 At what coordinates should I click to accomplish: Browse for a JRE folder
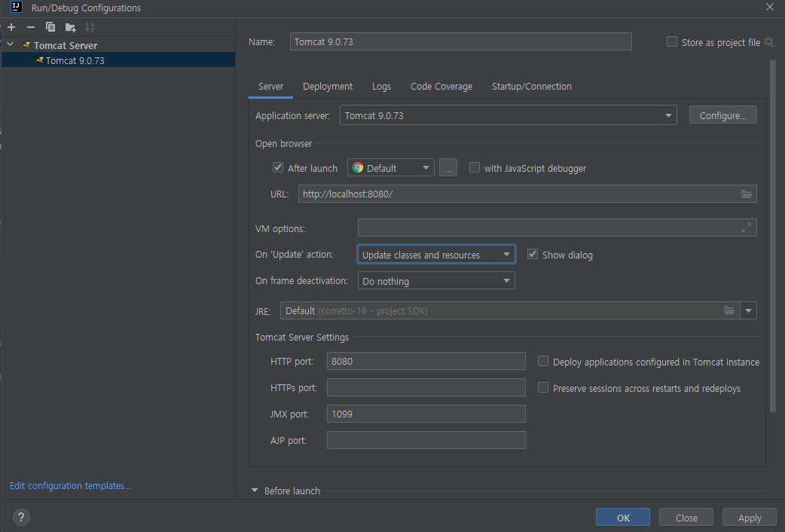pos(729,310)
